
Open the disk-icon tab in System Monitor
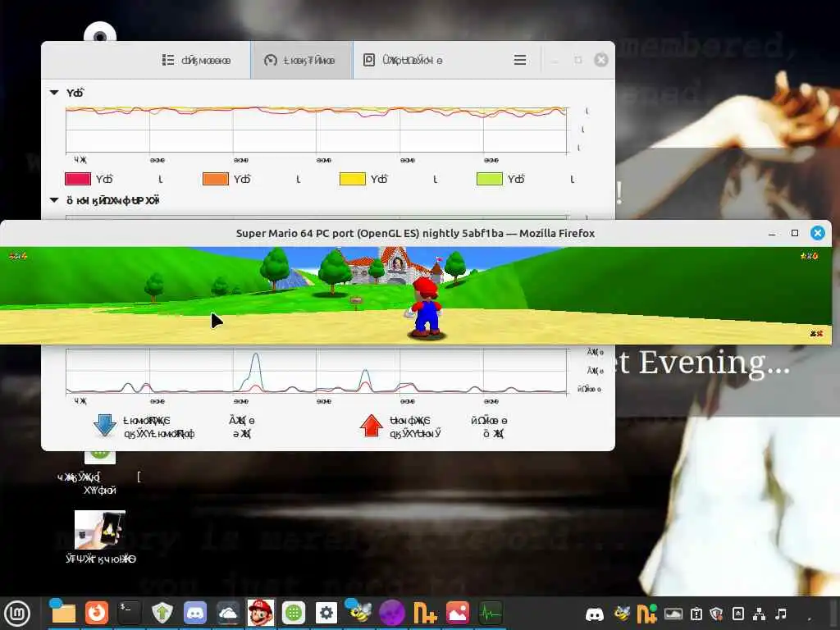pyautogui.click(x=403, y=60)
